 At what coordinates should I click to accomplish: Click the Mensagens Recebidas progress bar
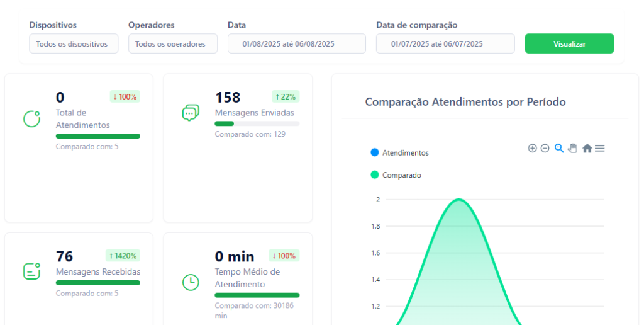(x=98, y=283)
